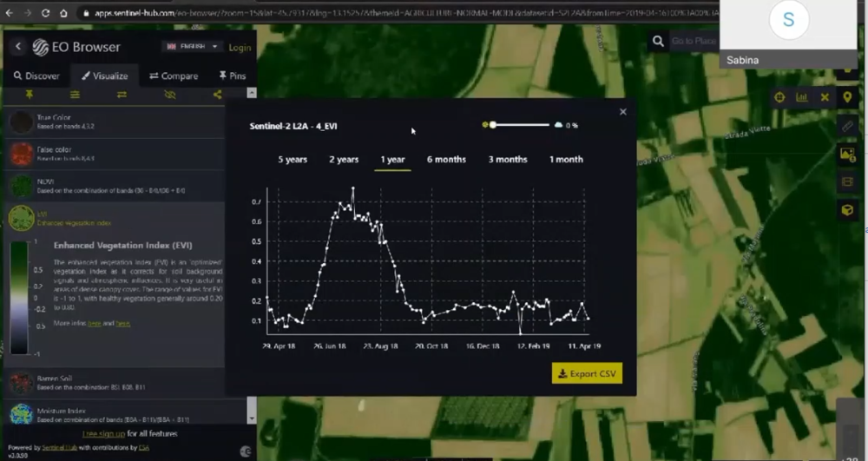Adjust the cloud coverage slider handle

[x=493, y=125]
